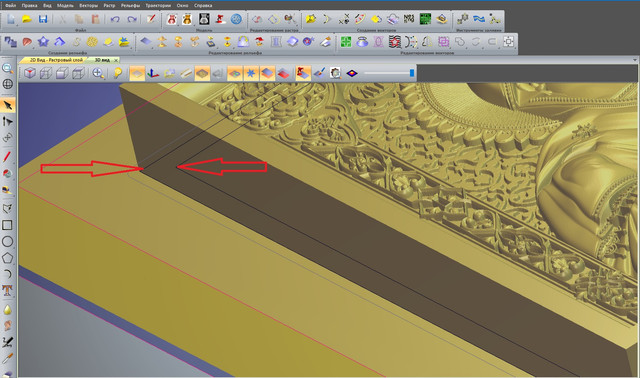The height and width of the screenshot is (378, 640).
Task: Click the red teddy bear model icon
Action: tap(171, 19)
